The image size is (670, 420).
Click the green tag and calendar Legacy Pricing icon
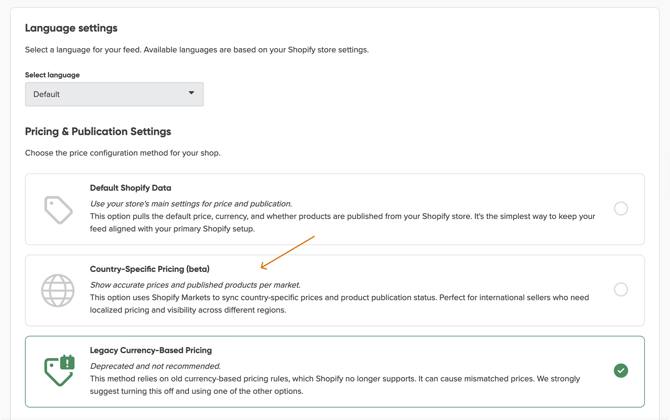point(59,370)
